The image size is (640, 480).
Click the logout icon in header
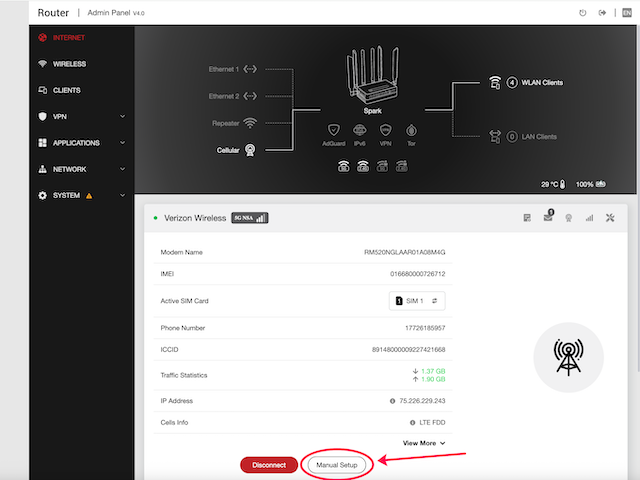(x=602, y=13)
